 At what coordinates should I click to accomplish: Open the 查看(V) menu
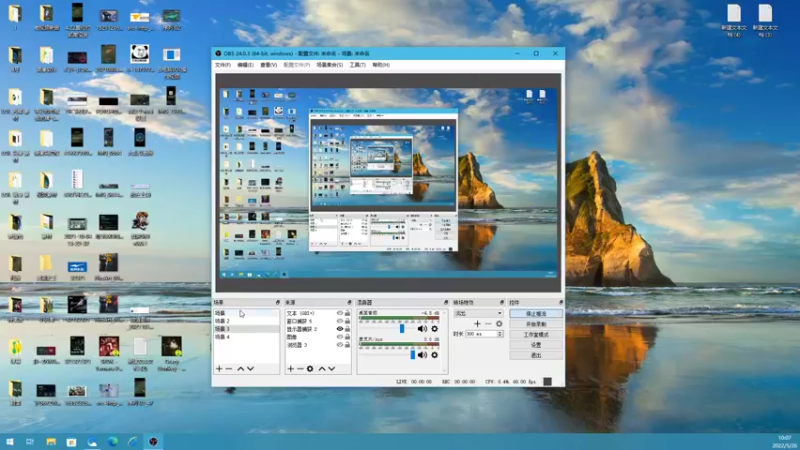coord(268,65)
